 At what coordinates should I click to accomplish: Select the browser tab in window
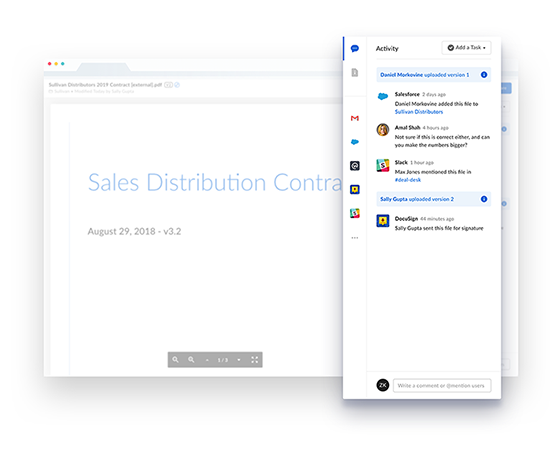[104, 67]
